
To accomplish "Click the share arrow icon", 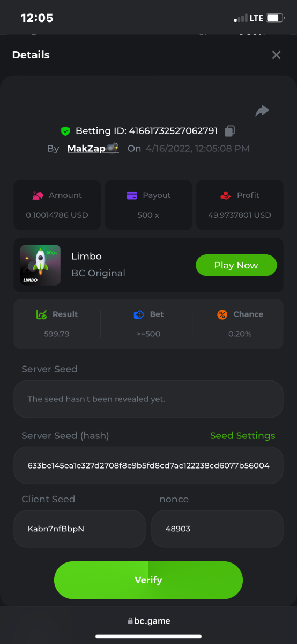I will click(x=262, y=111).
